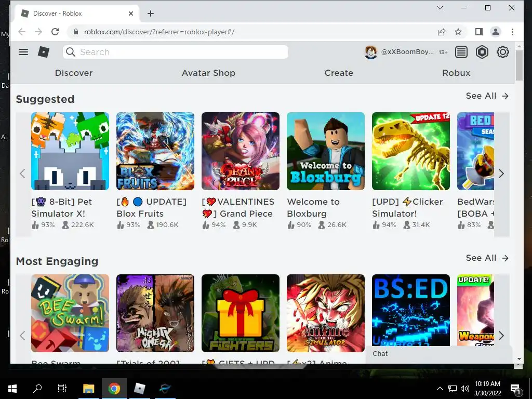Open the system volume icon

[x=465, y=389]
